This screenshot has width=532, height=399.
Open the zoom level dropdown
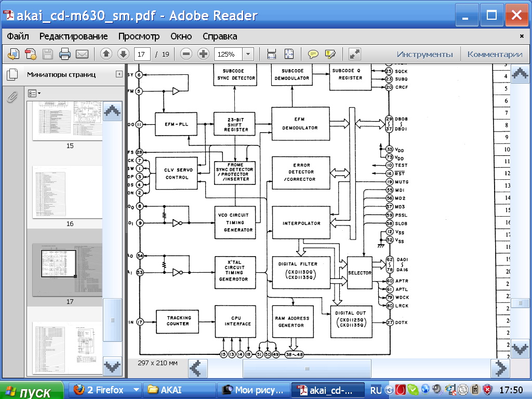pyautogui.click(x=248, y=54)
